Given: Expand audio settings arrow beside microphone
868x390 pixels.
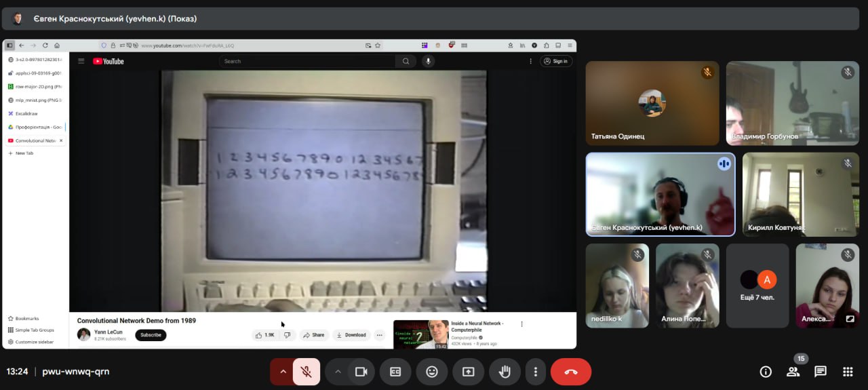Looking at the screenshot, I should click(x=283, y=372).
